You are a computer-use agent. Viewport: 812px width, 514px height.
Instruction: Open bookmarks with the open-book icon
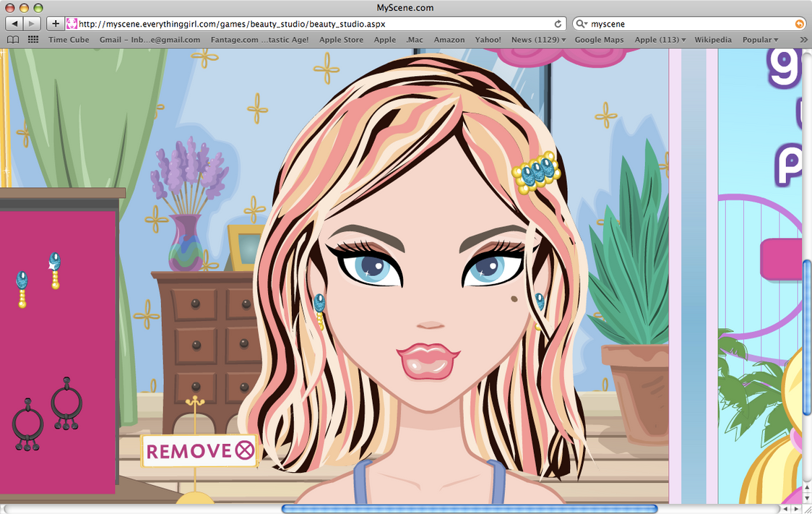(12, 40)
